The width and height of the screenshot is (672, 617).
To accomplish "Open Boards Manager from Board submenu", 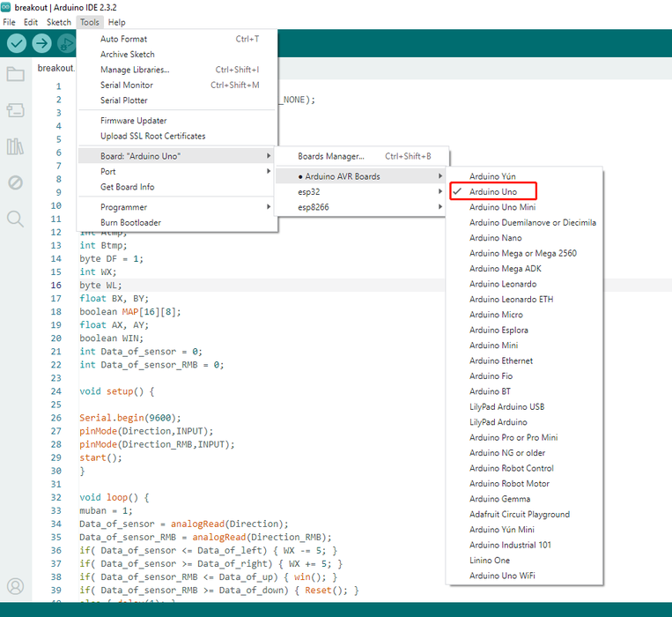I will click(361, 157).
